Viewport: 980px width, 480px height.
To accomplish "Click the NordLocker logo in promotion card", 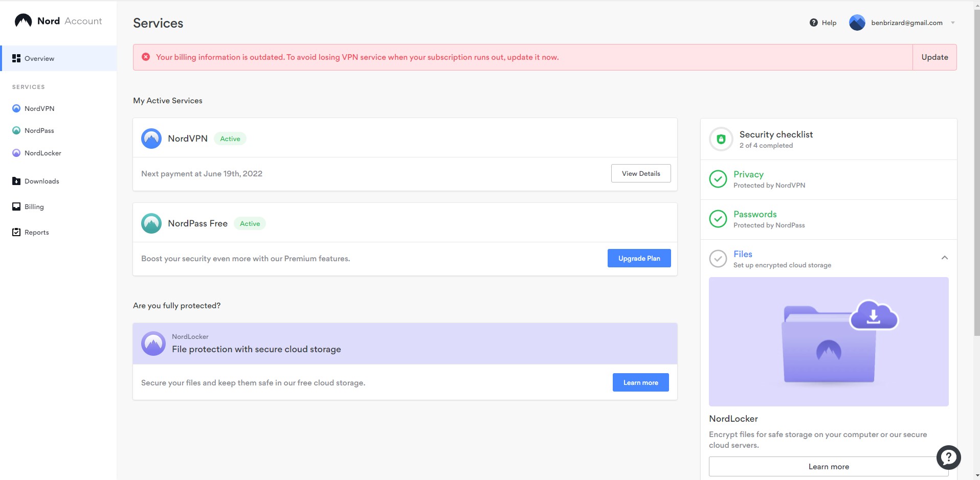I will click(x=153, y=344).
